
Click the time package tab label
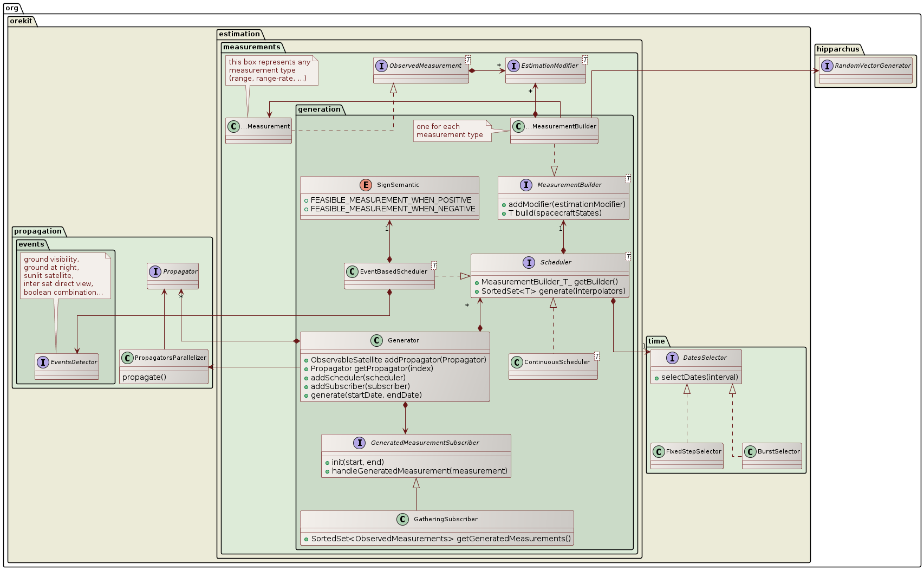click(656, 341)
